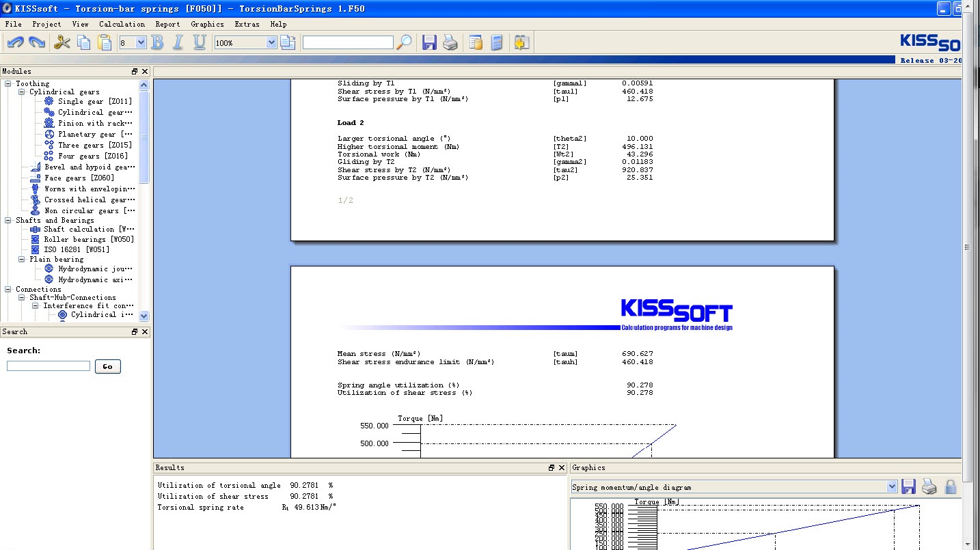Save report with main toolbar floppy icon
This screenshot has height=550, width=980.
click(429, 42)
